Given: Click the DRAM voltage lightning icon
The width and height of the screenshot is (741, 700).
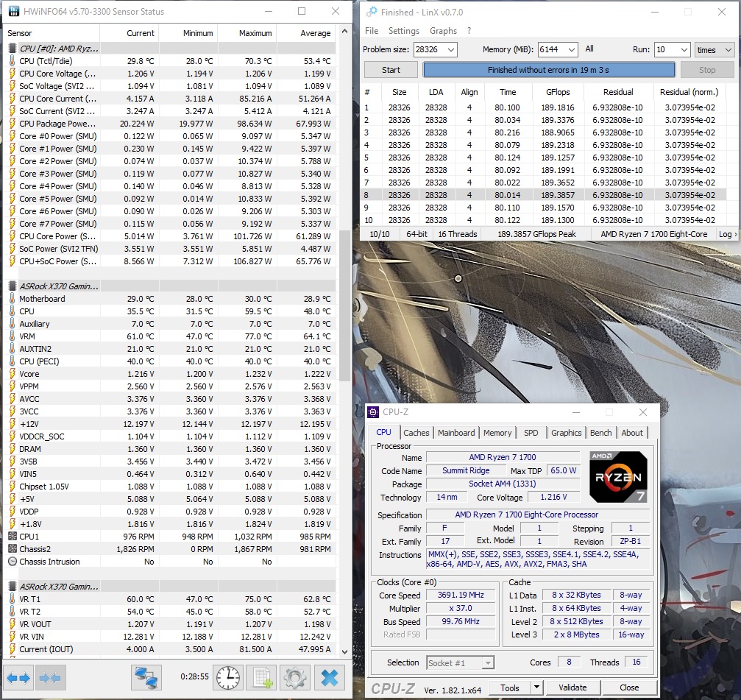Looking at the screenshot, I should pyautogui.click(x=13, y=449).
